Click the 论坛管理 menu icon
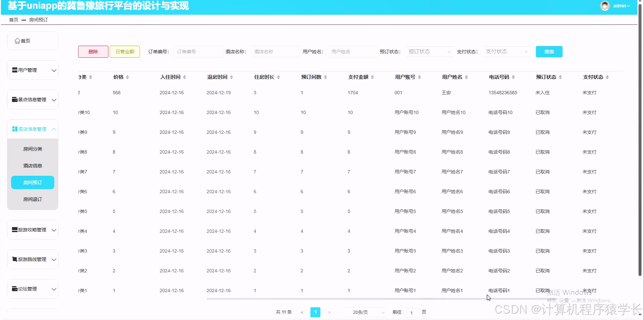 15,289
